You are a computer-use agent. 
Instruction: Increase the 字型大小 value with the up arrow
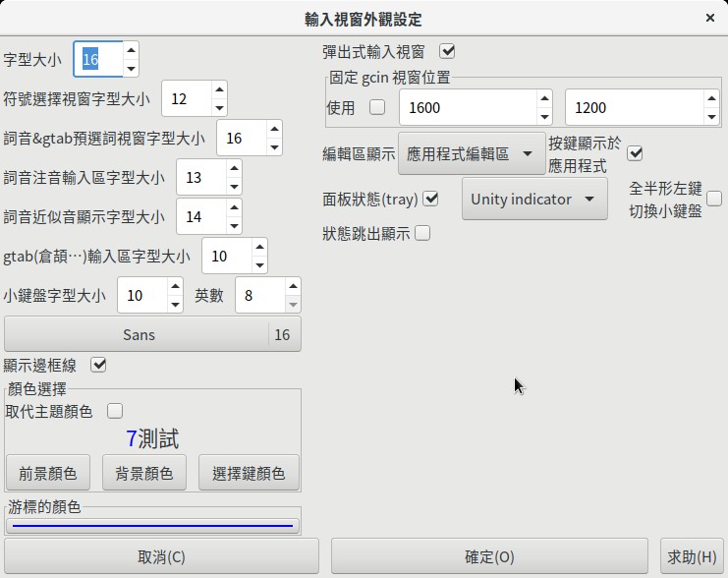(x=131, y=50)
